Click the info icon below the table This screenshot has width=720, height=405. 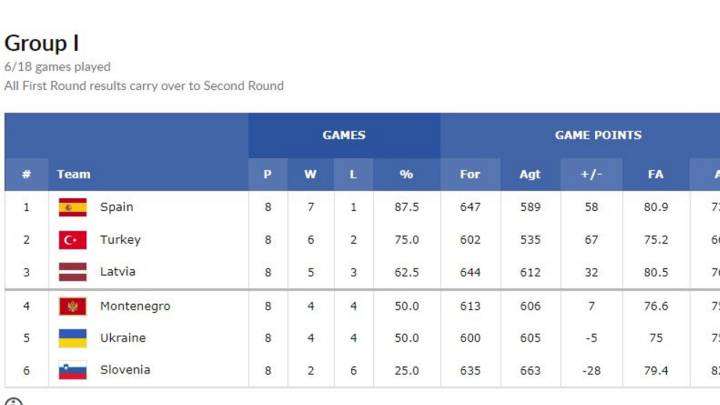pyautogui.click(x=14, y=402)
